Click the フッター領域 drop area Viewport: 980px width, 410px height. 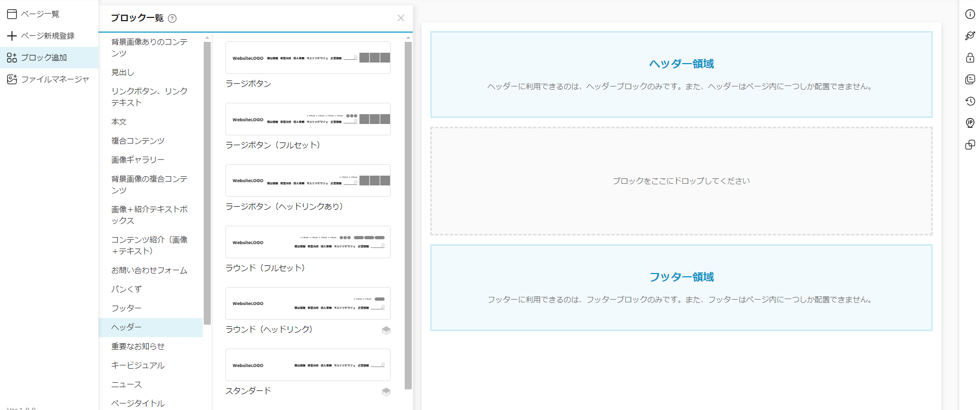point(681,288)
